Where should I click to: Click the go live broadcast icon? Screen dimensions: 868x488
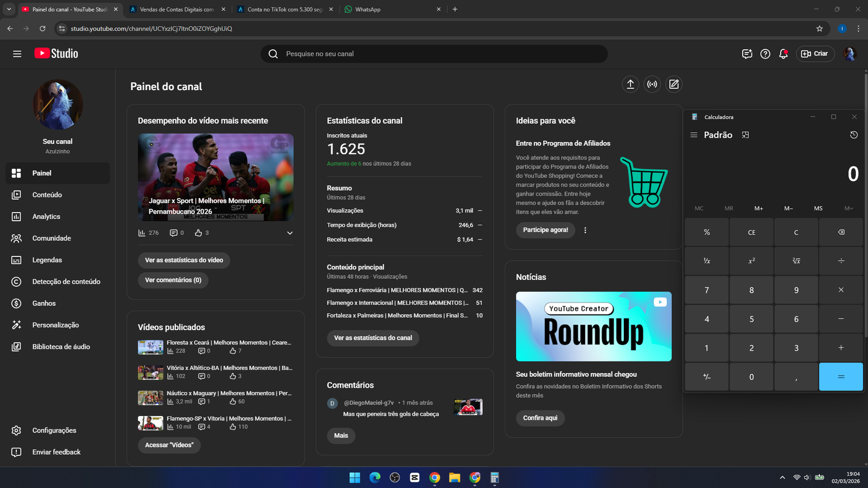pos(652,84)
